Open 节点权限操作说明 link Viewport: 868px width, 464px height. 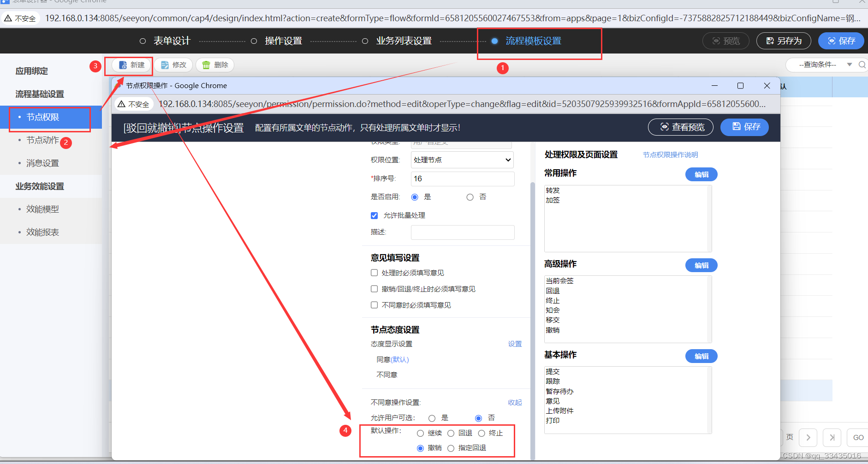(670, 155)
